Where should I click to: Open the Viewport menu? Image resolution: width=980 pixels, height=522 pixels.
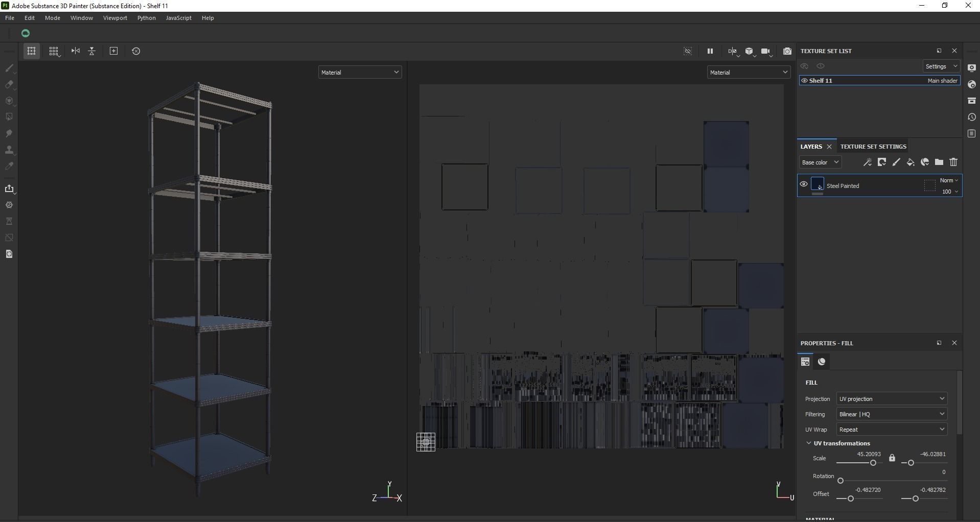115,18
